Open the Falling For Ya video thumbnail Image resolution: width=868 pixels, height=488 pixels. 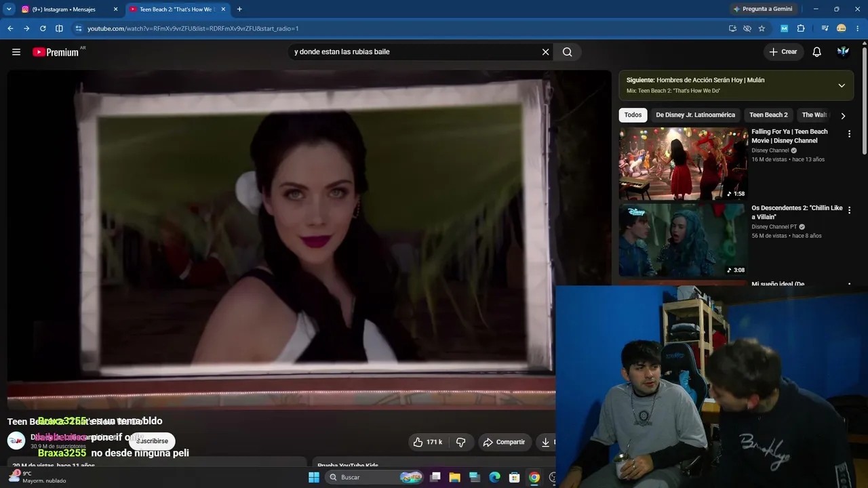683,163
